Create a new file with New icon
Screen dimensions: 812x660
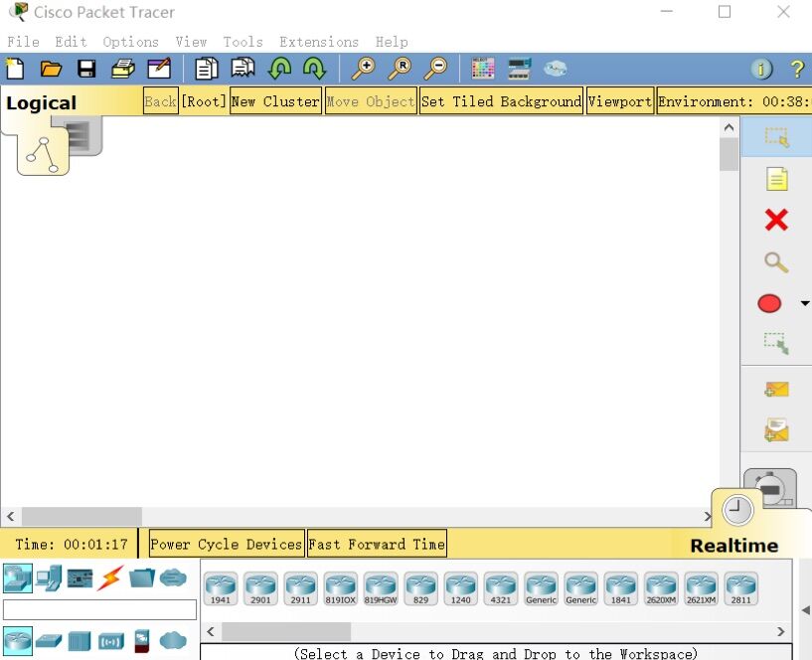15,69
